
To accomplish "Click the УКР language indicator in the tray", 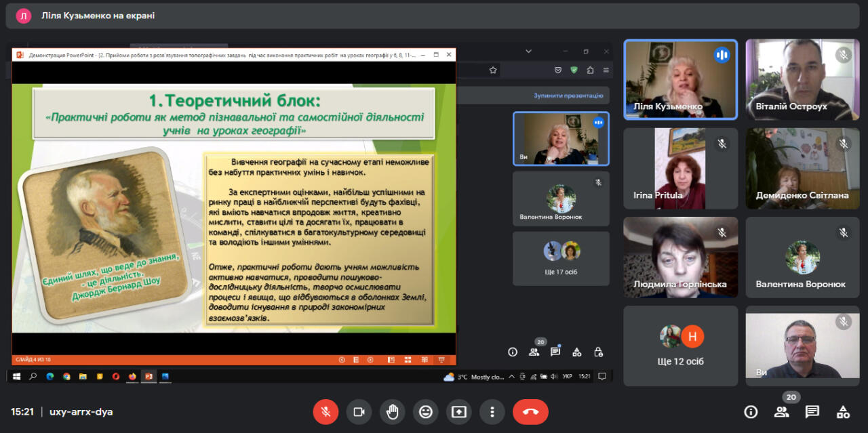I will (x=567, y=376).
